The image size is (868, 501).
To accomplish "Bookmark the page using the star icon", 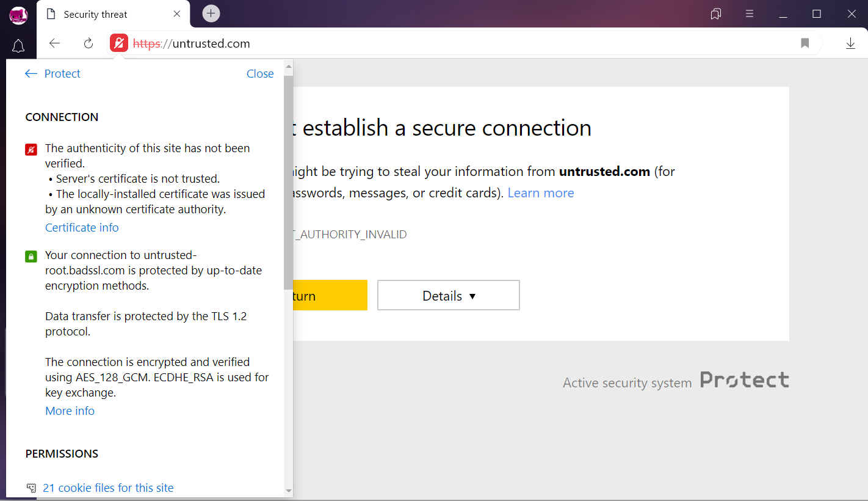I will [805, 43].
